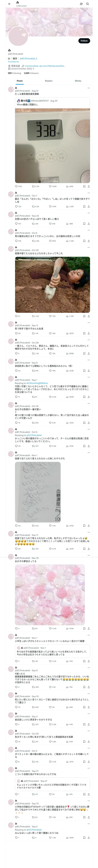Open more options on the Aug 31 post
Image resolution: width=98 pixels, height=868 pixels.
(89, 88)
